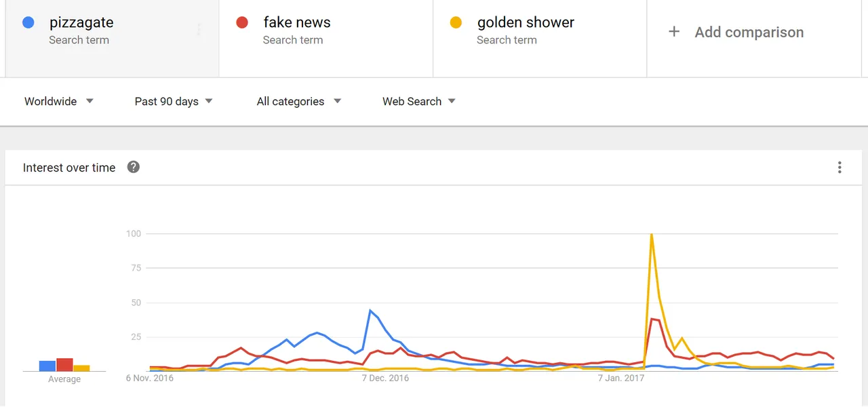Open the Worldwide region dropdown
Screen dimensions: 868x407
[59, 102]
